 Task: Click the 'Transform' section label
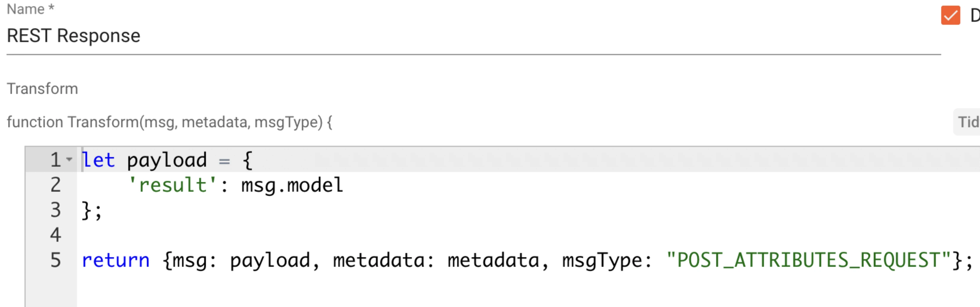tap(42, 89)
